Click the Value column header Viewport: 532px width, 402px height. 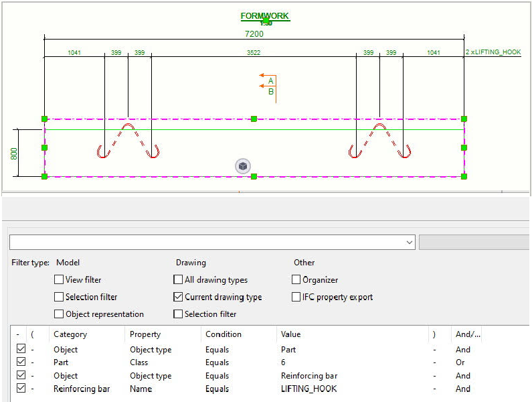click(x=291, y=334)
